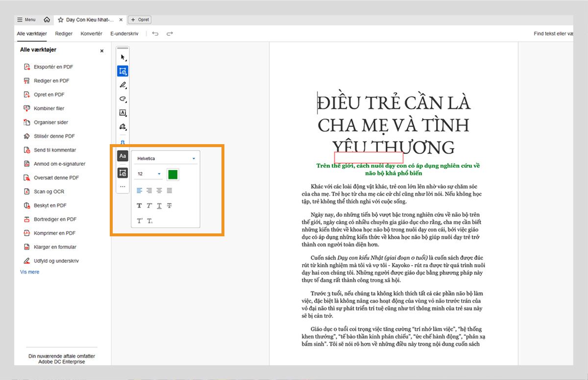Click the Scan og OCR icon

27,191
